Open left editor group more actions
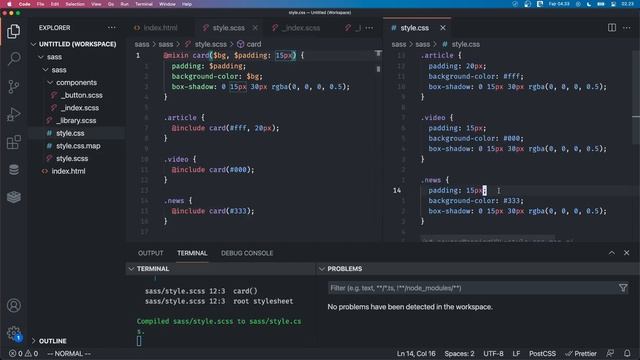Screen dimensions: 640x360 point(369,28)
